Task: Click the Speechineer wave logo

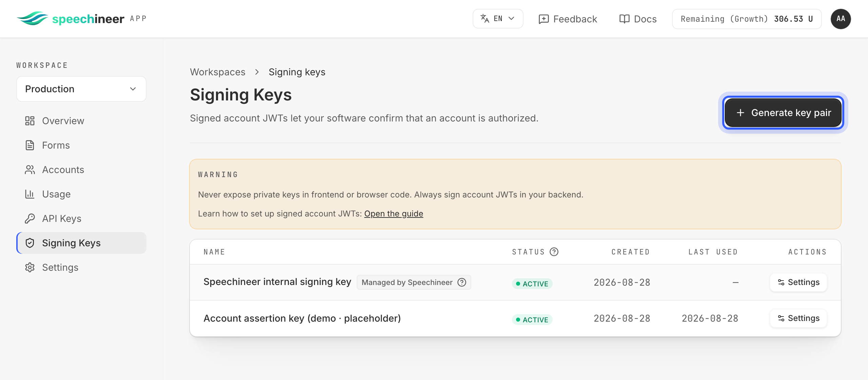Action: click(x=32, y=18)
